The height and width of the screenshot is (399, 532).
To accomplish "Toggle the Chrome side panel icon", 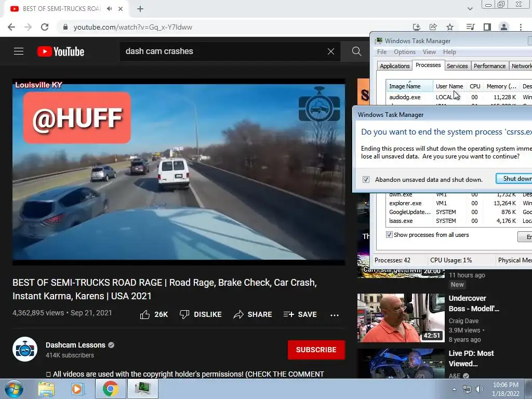I will click(x=487, y=27).
